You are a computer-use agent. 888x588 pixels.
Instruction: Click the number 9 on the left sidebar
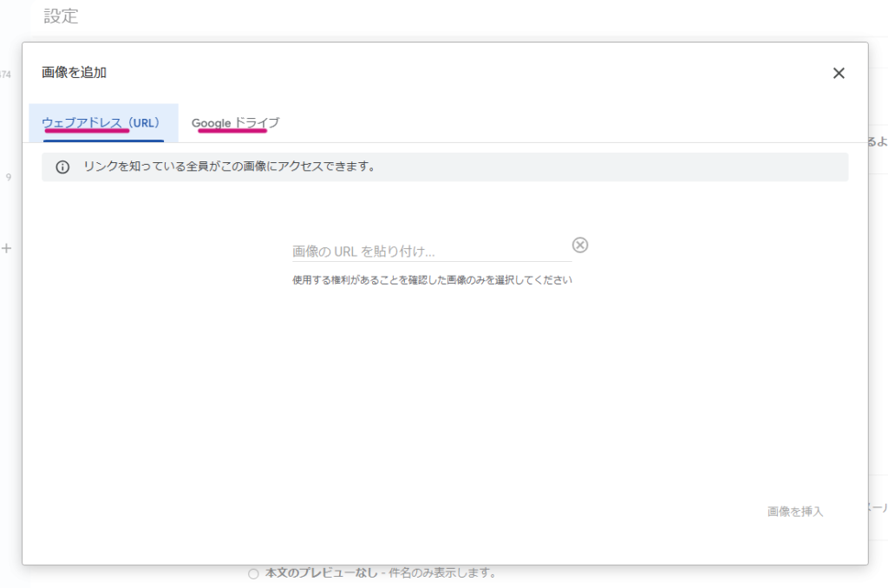(9, 178)
